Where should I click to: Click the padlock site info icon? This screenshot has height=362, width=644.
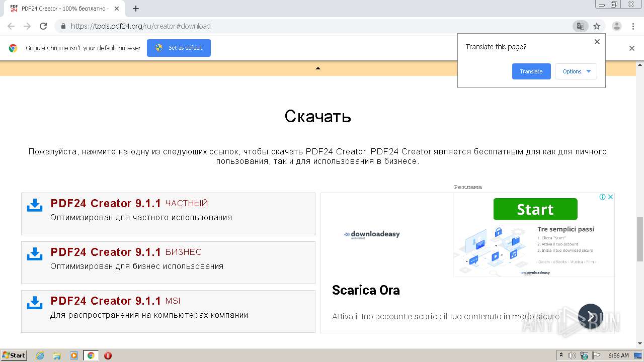click(x=63, y=26)
